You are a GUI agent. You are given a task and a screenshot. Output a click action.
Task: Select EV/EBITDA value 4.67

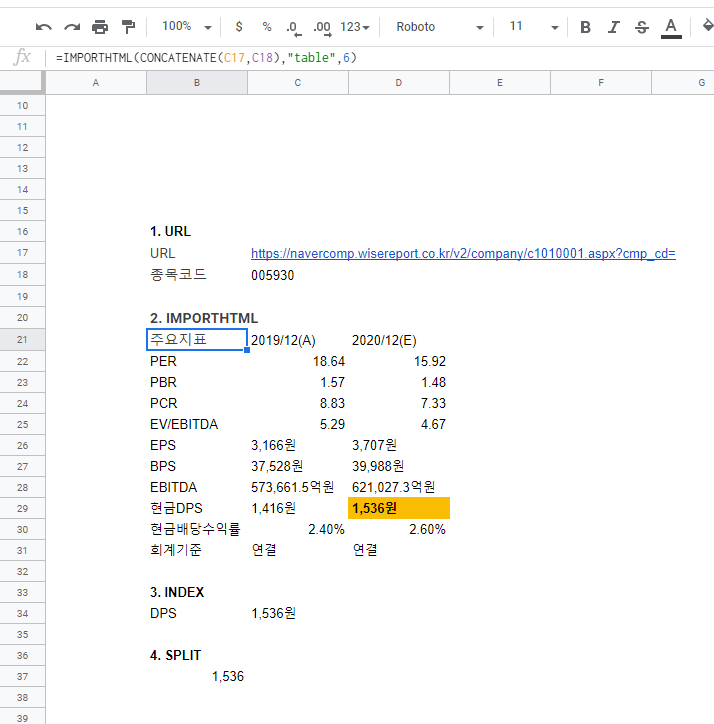coord(399,424)
